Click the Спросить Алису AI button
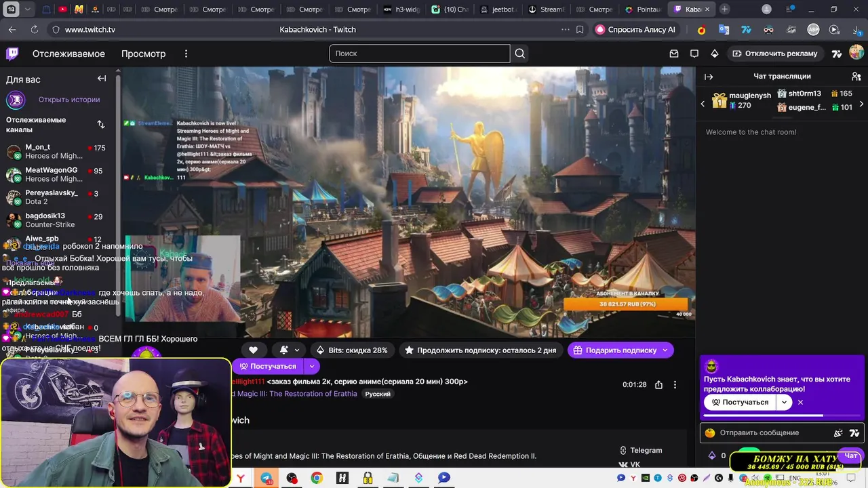This screenshot has height=488, width=868. 635,30
